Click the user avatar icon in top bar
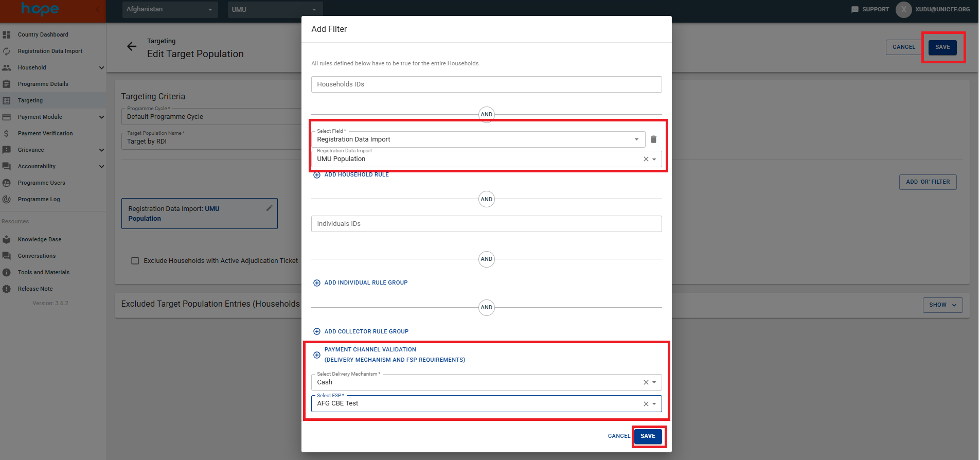Viewport: 980px width, 460px height. tap(903, 9)
